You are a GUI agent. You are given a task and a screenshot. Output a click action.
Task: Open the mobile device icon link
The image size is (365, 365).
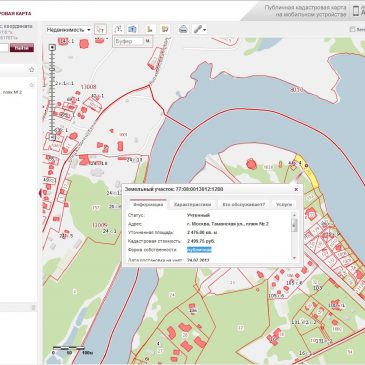[x=356, y=11]
